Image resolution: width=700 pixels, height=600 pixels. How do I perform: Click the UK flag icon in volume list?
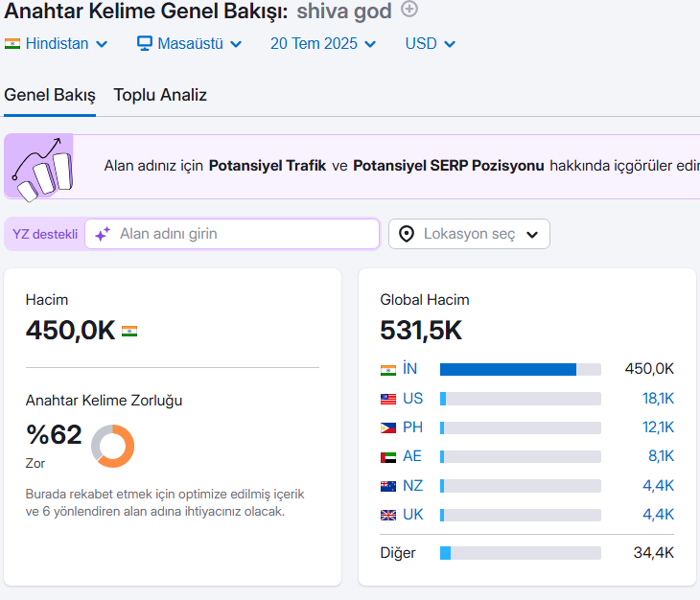tap(388, 516)
